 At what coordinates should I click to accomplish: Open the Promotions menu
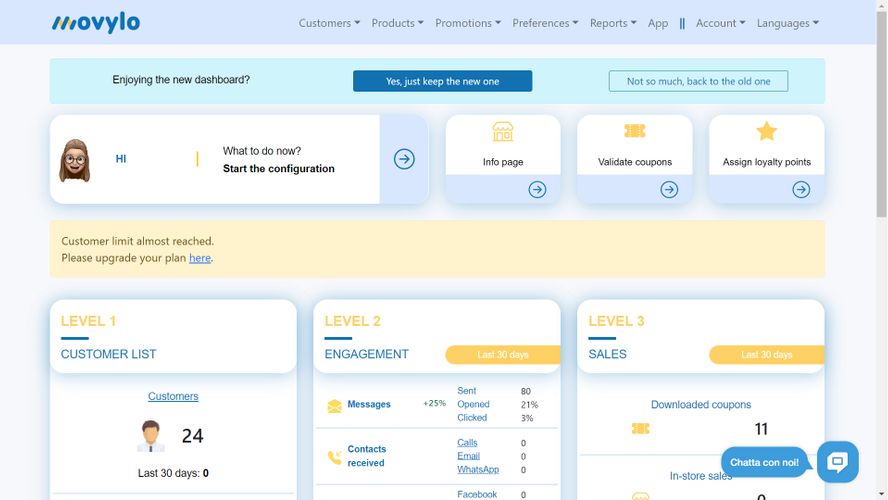point(468,23)
